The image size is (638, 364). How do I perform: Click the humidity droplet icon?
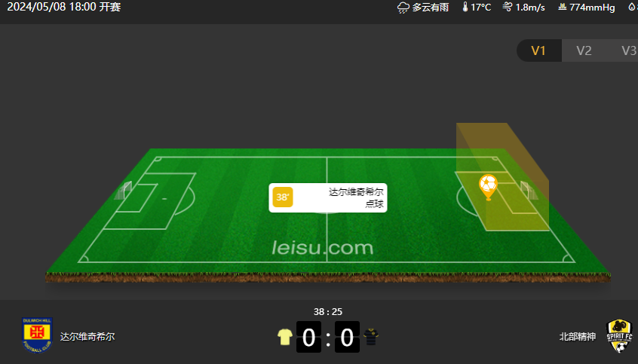point(632,7)
